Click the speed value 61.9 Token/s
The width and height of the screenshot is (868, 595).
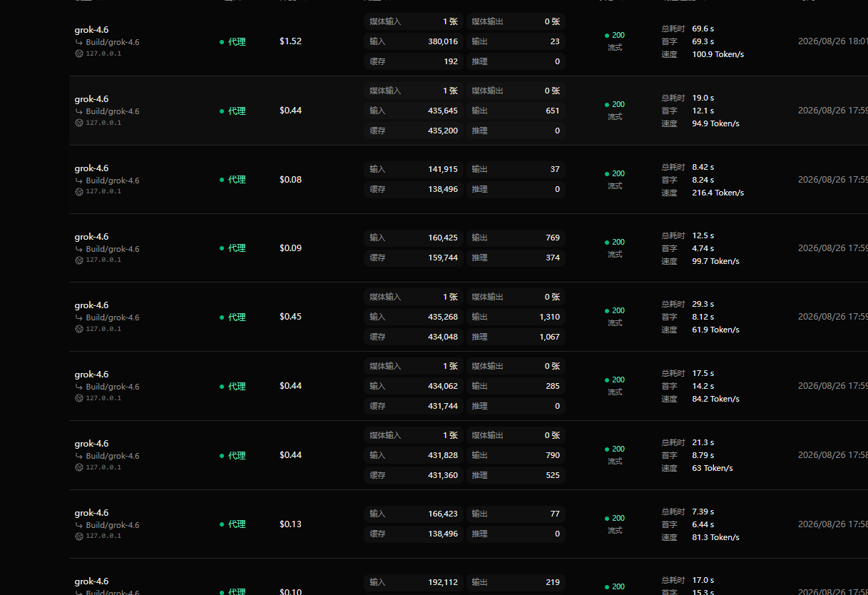tap(715, 330)
